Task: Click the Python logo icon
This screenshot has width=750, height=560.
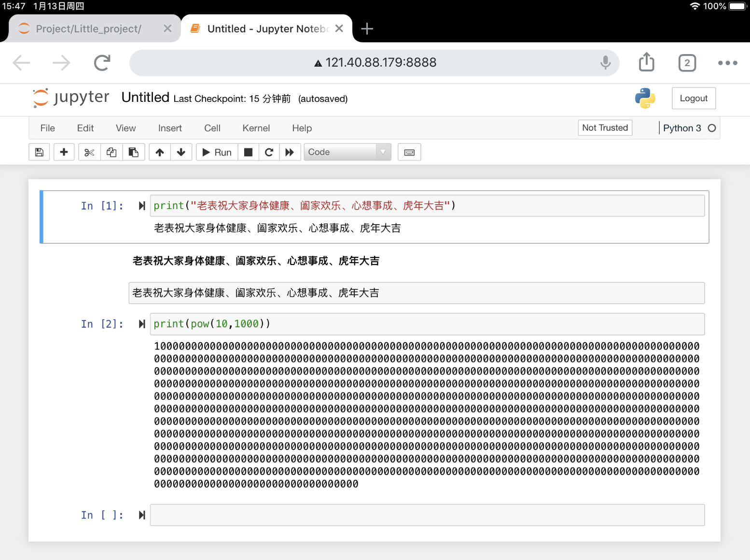Action: [x=645, y=98]
